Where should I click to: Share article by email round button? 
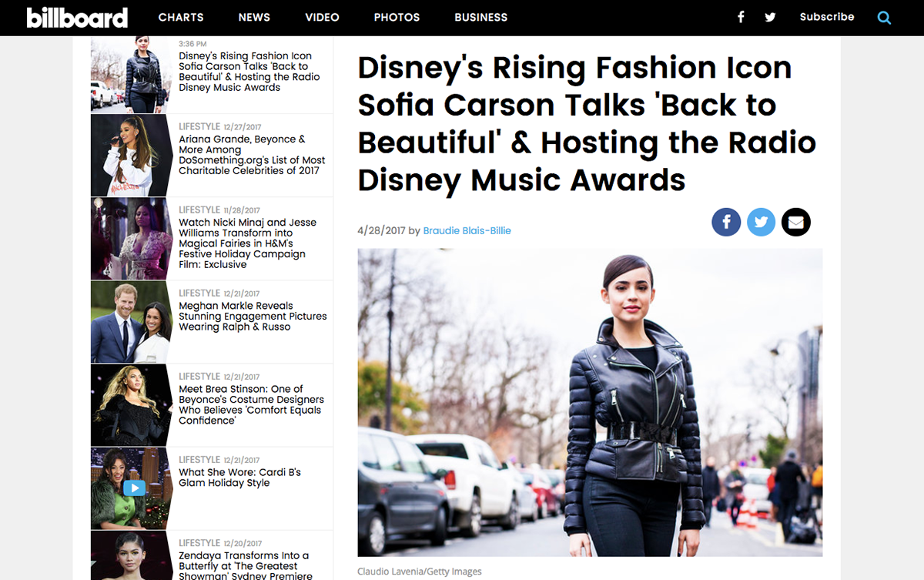tap(795, 223)
